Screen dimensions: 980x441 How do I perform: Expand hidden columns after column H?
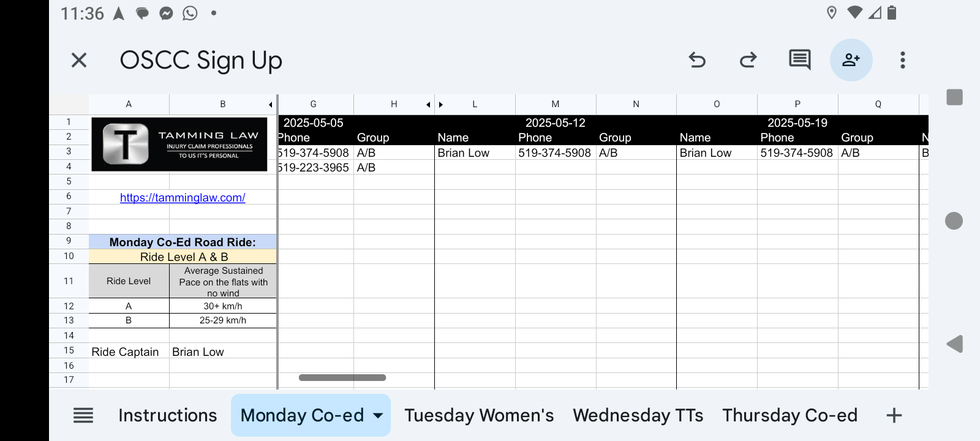[428, 105]
